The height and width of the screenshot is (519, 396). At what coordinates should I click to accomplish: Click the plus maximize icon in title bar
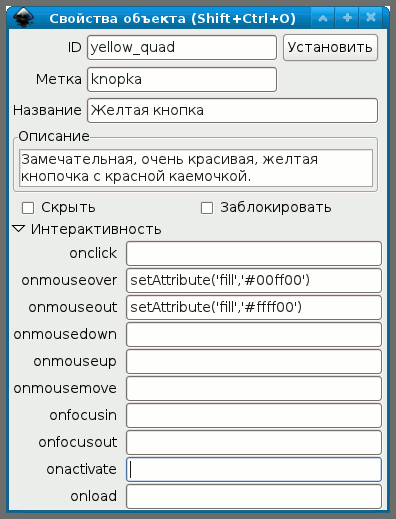click(347, 18)
